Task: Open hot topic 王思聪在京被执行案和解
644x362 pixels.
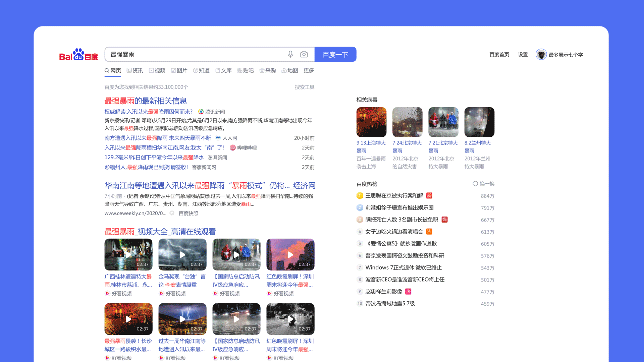Action: point(394,196)
